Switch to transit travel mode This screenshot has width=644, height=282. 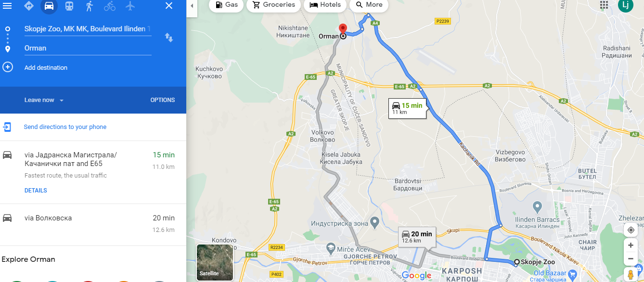tap(69, 6)
